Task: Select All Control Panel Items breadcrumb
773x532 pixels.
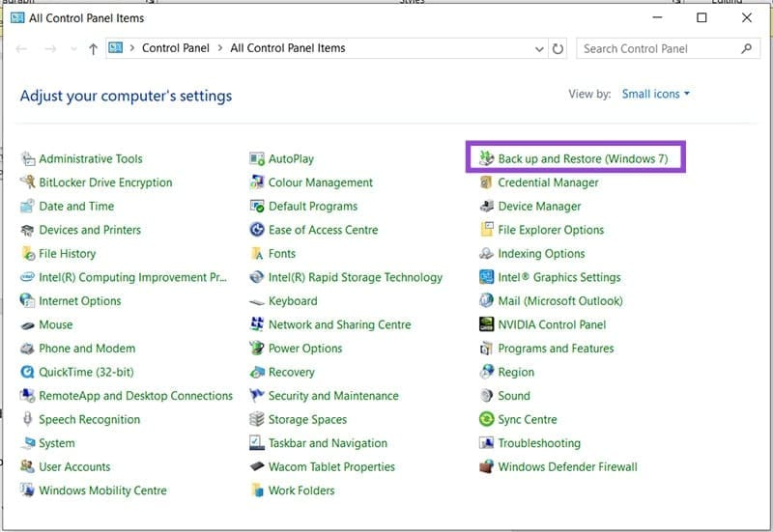Action: [287, 48]
